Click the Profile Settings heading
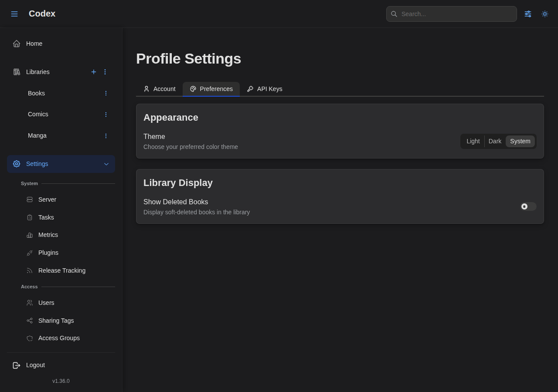Screen dimensions: 558x392 [188, 58]
